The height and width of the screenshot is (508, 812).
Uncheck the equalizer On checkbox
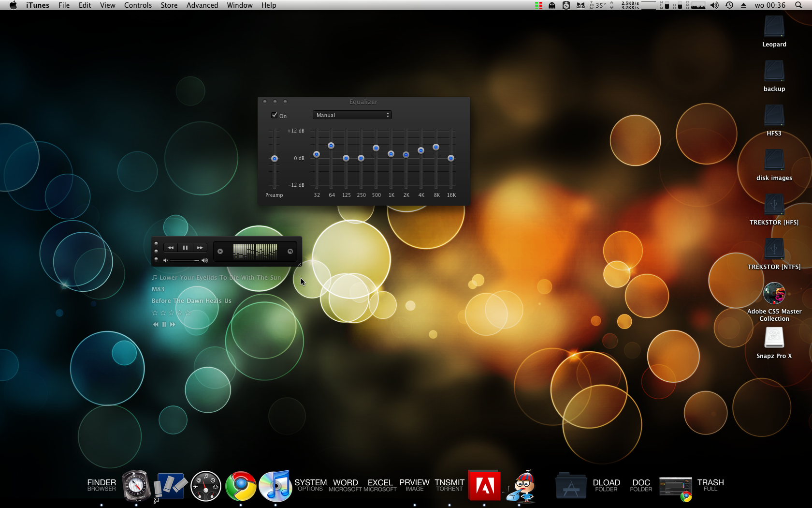pyautogui.click(x=275, y=115)
